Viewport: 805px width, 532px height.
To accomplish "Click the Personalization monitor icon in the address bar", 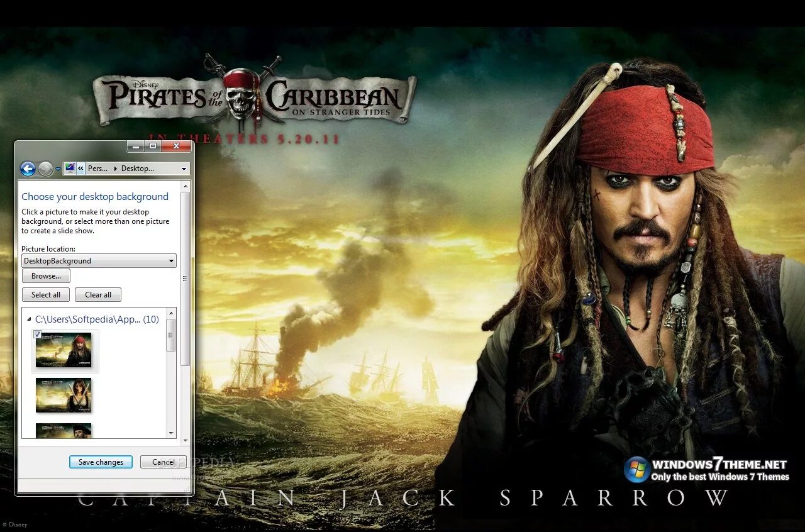I will (x=70, y=168).
